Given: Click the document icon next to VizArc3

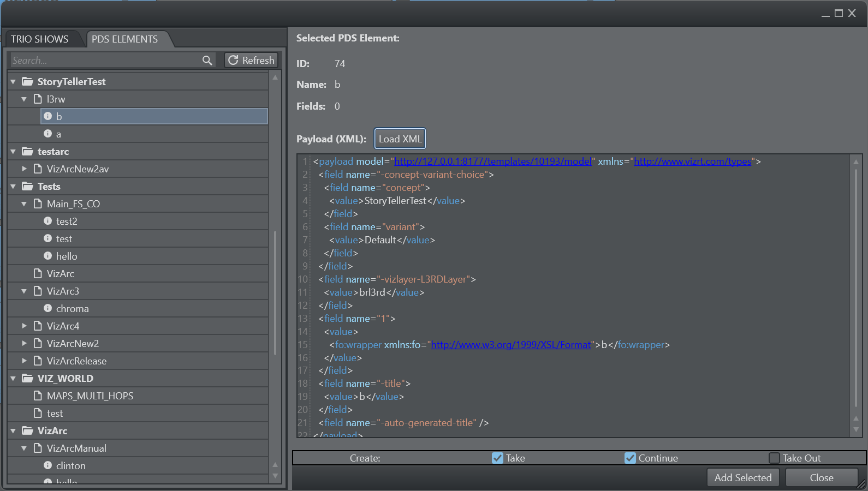Looking at the screenshot, I should pos(38,291).
